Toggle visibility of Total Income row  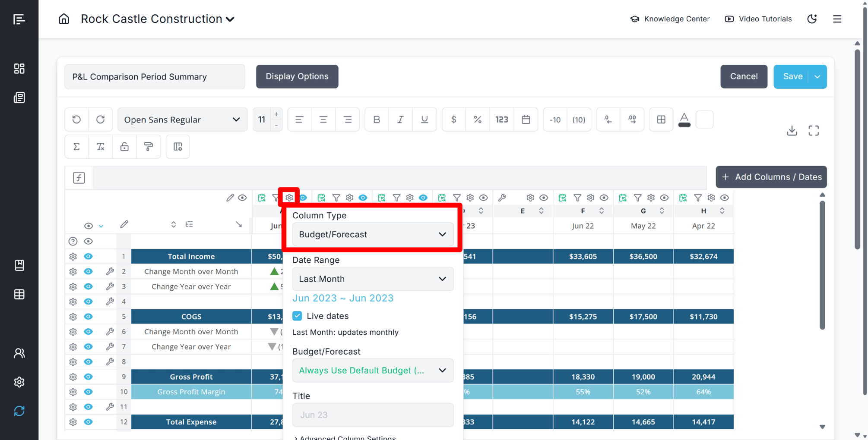[88, 256]
